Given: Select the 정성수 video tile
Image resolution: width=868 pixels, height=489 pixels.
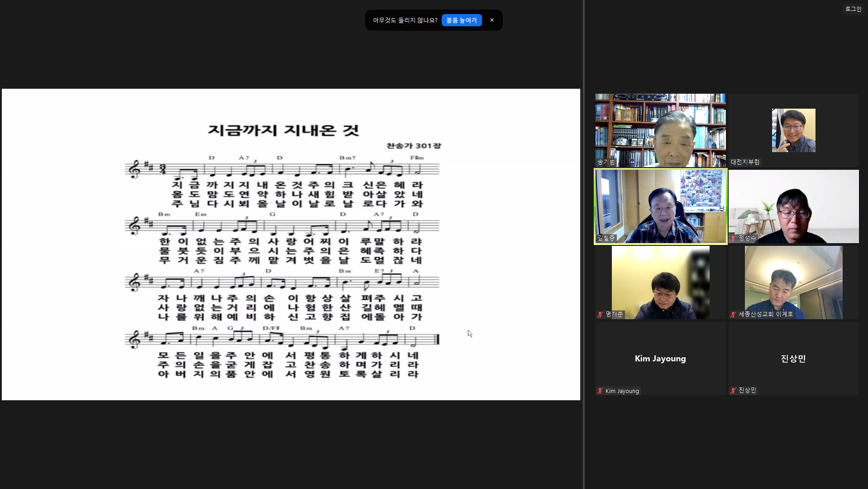Looking at the screenshot, I should click(x=793, y=206).
